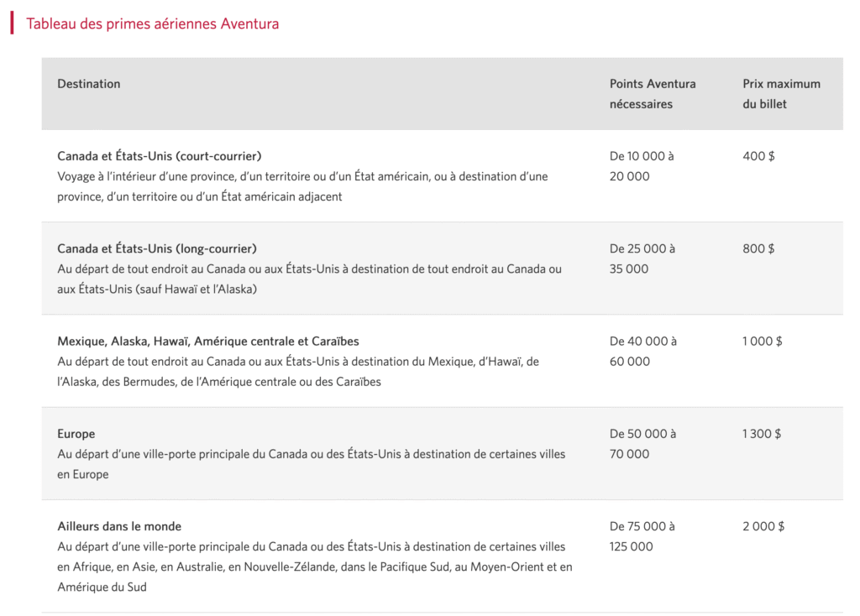The image size is (860, 616).
Task: Click the "De 75 000 à 125 000" points value
Action: [x=642, y=536]
